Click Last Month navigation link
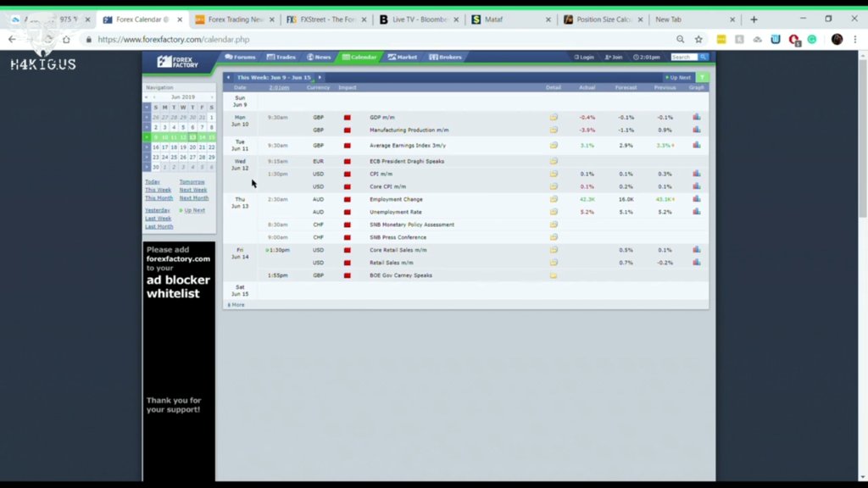The image size is (868, 488). [x=159, y=226]
